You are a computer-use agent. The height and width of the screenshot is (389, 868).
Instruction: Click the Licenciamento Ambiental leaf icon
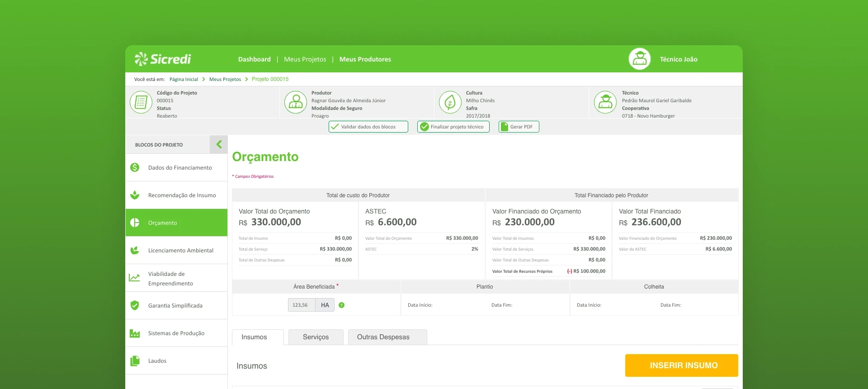[135, 250]
